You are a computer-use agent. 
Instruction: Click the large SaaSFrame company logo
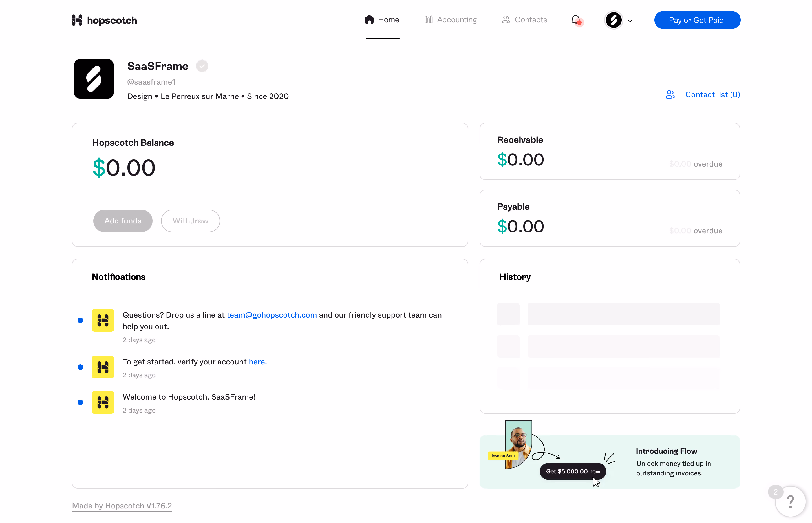94,79
